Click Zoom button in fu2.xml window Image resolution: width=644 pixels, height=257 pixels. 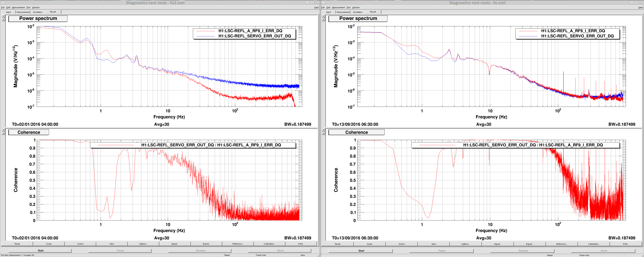tap(49, 244)
